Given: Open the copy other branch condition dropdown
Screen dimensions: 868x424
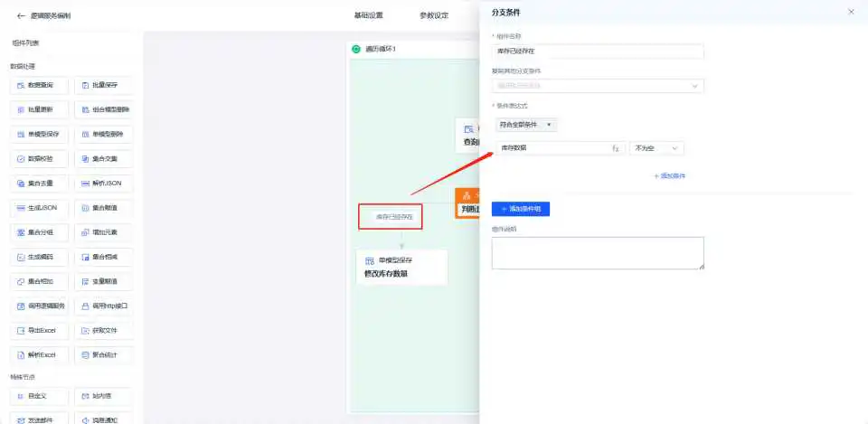Looking at the screenshot, I should (598, 86).
